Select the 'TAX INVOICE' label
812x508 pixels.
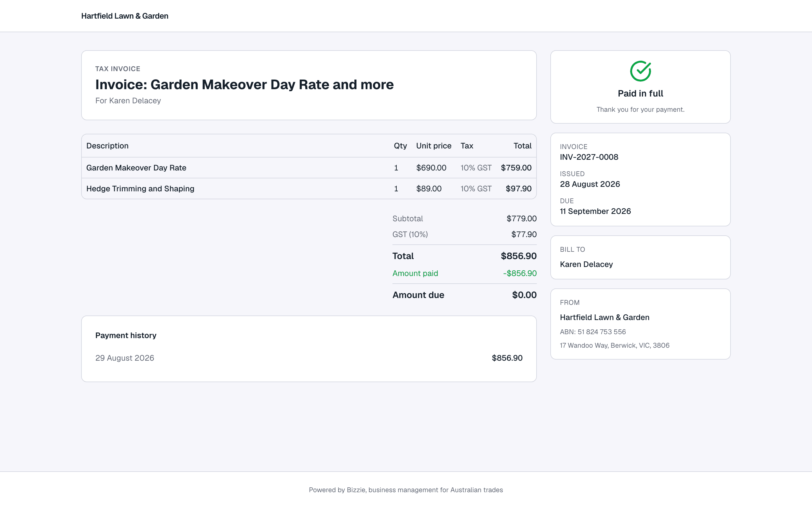118,69
